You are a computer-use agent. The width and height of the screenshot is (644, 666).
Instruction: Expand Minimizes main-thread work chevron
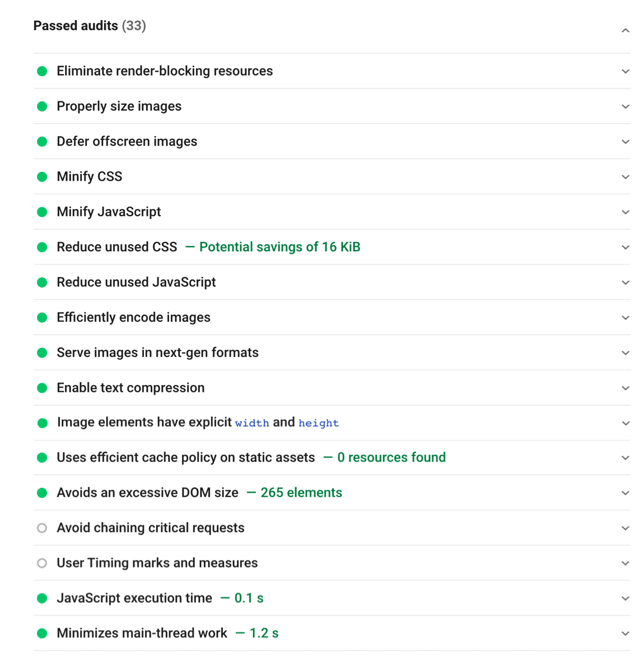[x=626, y=634]
